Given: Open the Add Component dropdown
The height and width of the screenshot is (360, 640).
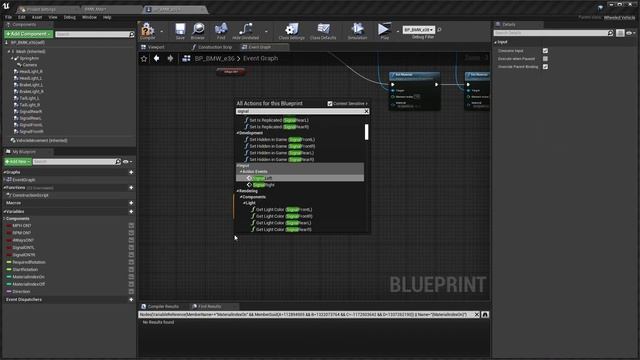Looking at the screenshot, I should pyautogui.click(x=28, y=34).
